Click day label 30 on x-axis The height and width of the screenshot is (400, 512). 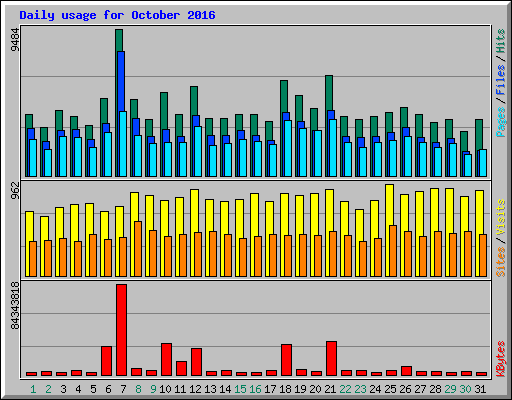click(465, 389)
